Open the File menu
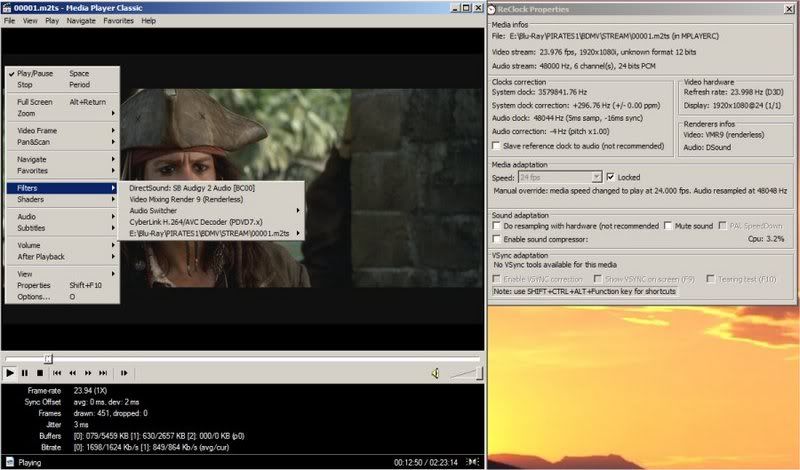The height and width of the screenshot is (470, 800). tap(9, 21)
